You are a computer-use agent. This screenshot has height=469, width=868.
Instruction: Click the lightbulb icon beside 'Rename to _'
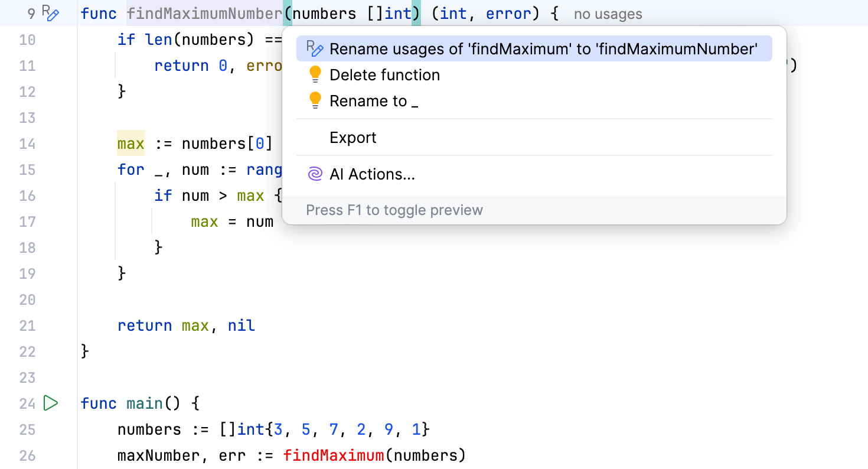point(315,100)
